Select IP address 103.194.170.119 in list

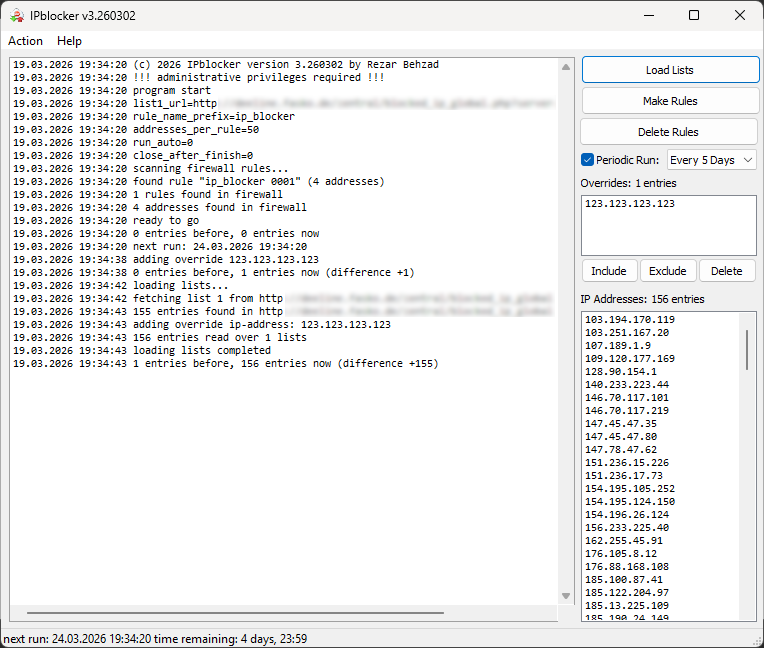click(x=630, y=320)
